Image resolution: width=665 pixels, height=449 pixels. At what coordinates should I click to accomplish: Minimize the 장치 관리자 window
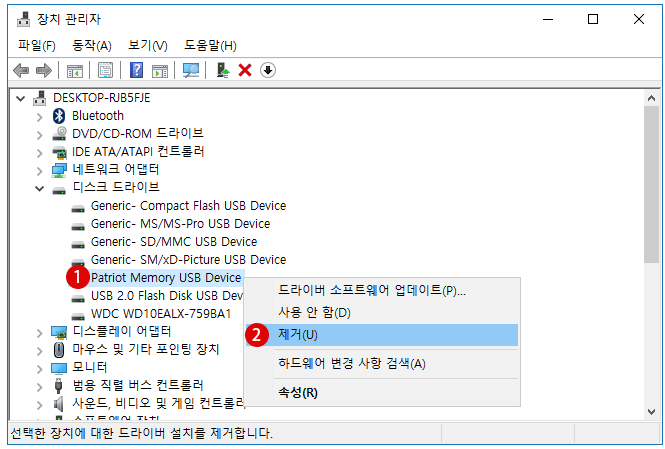pos(548,20)
